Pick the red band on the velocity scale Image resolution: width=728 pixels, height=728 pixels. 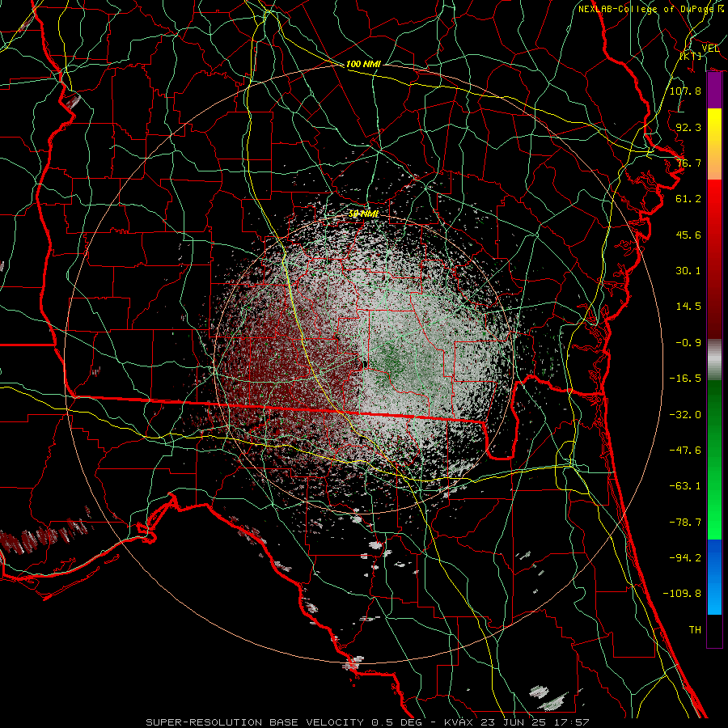click(714, 259)
